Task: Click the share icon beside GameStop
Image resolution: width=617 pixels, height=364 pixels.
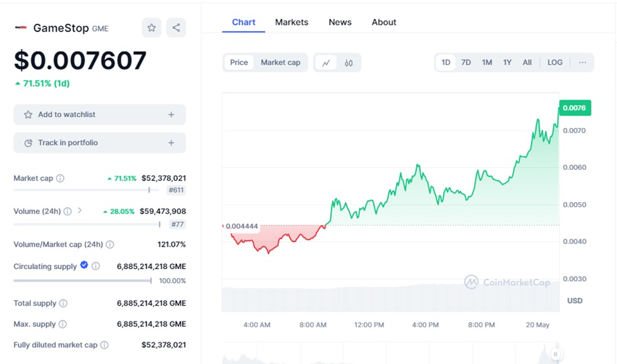Action: pyautogui.click(x=176, y=28)
